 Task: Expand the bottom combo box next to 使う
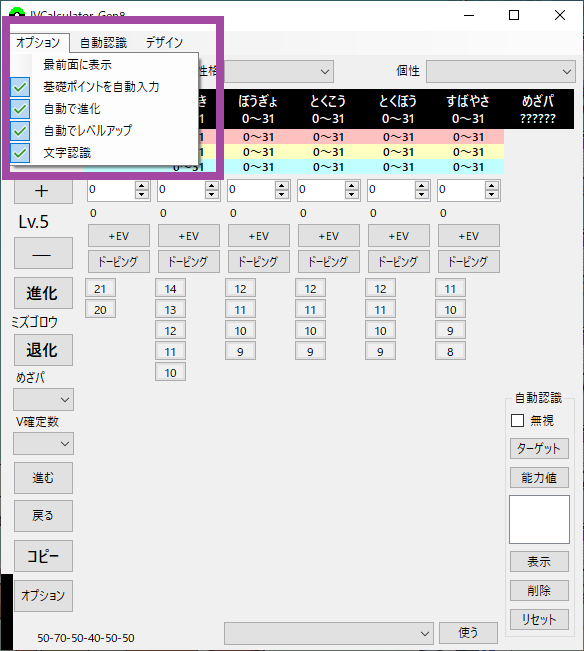pos(329,633)
